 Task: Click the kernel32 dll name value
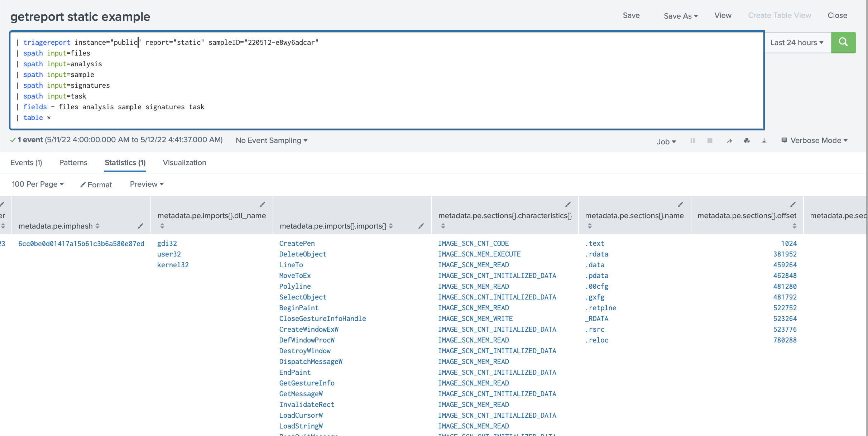pos(173,265)
